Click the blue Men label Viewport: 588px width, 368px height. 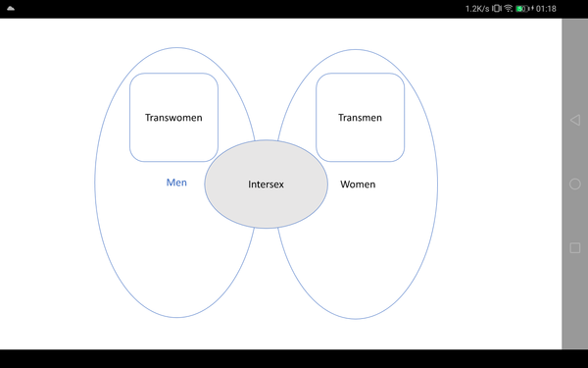click(176, 183)
